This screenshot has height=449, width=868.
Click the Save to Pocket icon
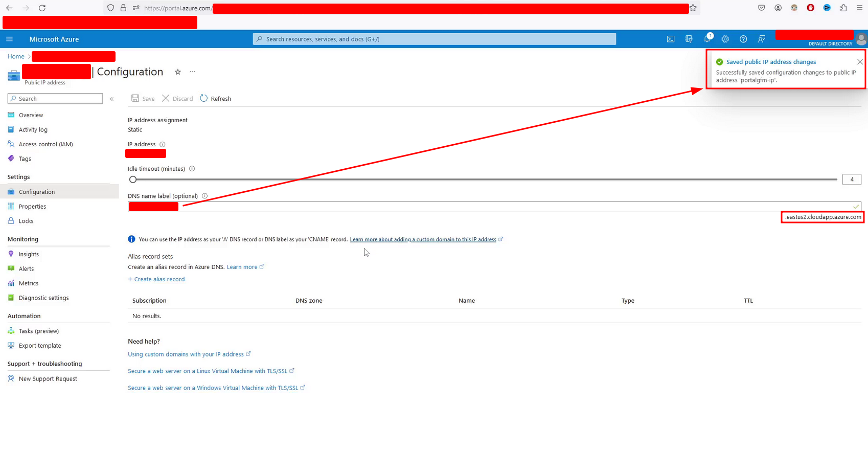pyautogui.click(x=762, y=8)
